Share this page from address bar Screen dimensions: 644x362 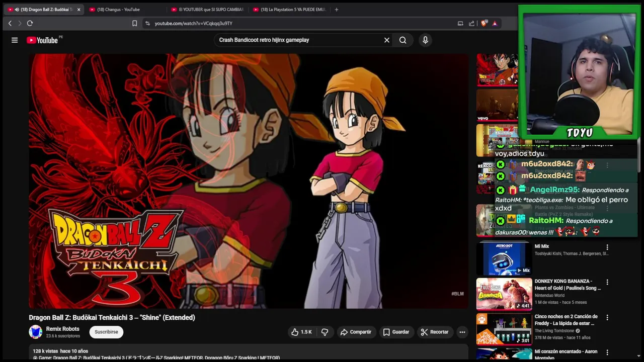pos(471,23)
